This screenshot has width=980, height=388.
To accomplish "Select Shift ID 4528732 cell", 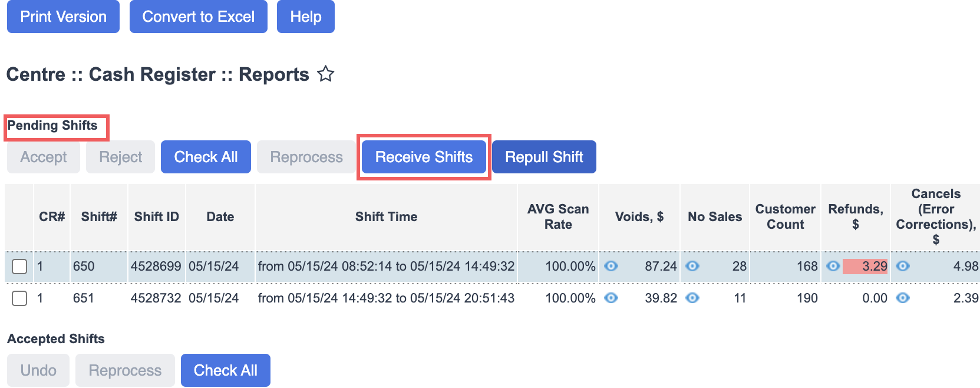I will 156,298.
